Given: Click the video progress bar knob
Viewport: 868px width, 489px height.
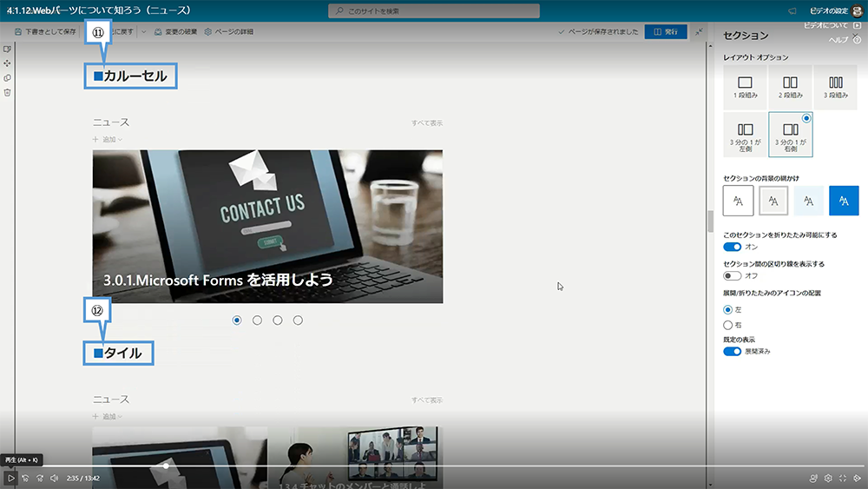Looking at the screenshot, I should [166, 466].
